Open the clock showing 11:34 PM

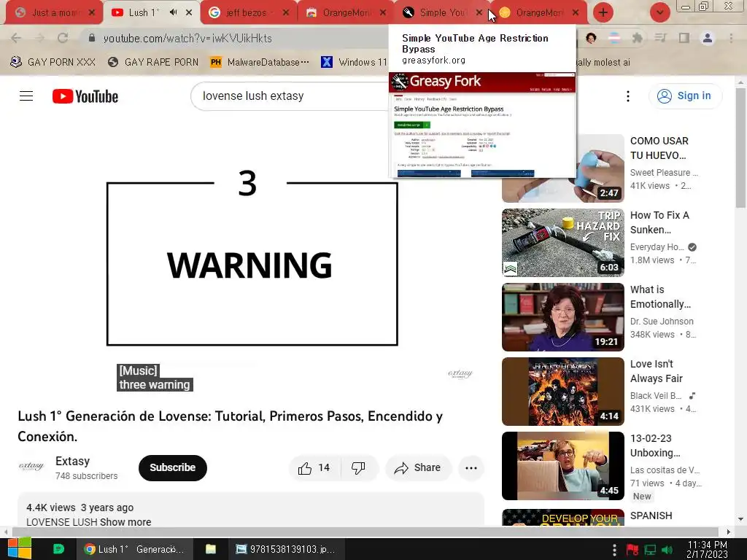(x=708, y=549)
